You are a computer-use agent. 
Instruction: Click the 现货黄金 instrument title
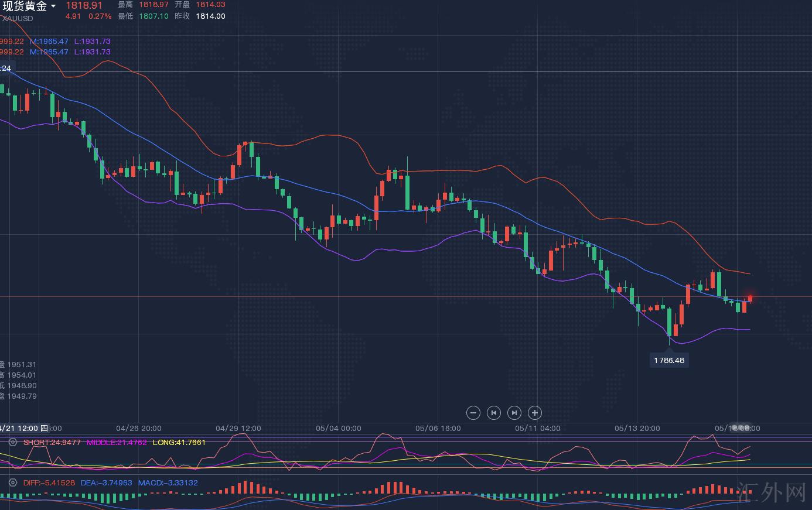point(25,6)
